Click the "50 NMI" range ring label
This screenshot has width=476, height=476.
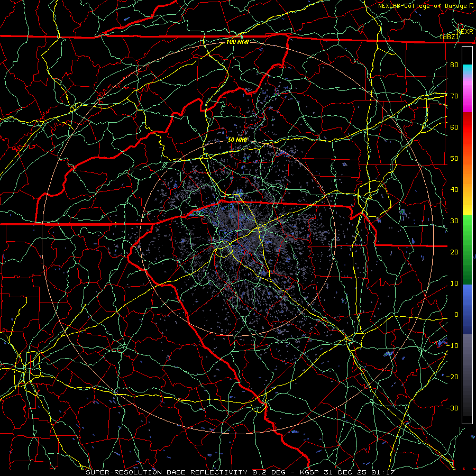pyautogui.click(x=237, y=140)
